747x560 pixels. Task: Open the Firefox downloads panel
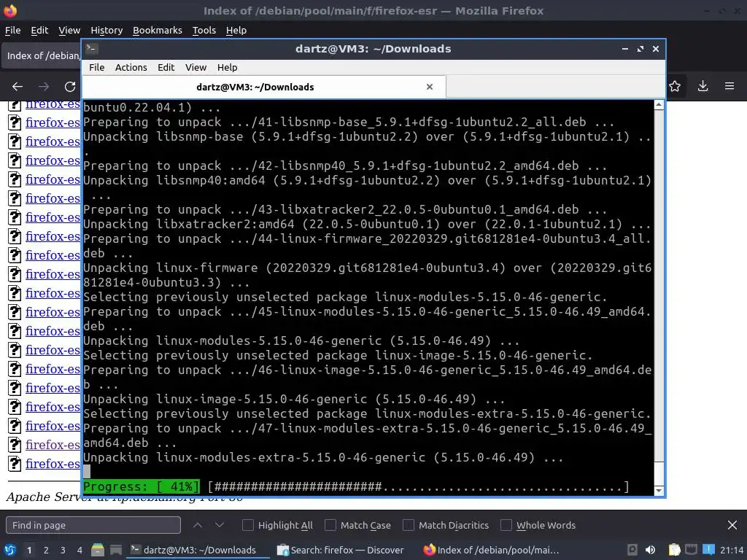[703, 86]
